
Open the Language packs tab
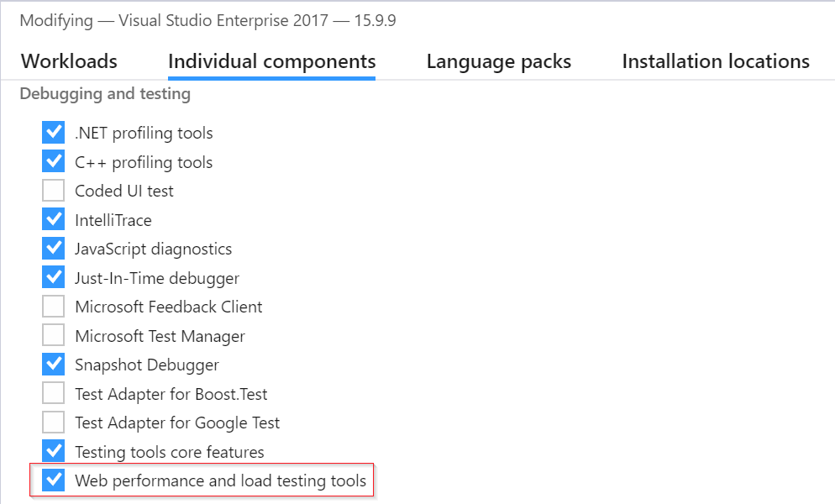click(x=499, y=60)
